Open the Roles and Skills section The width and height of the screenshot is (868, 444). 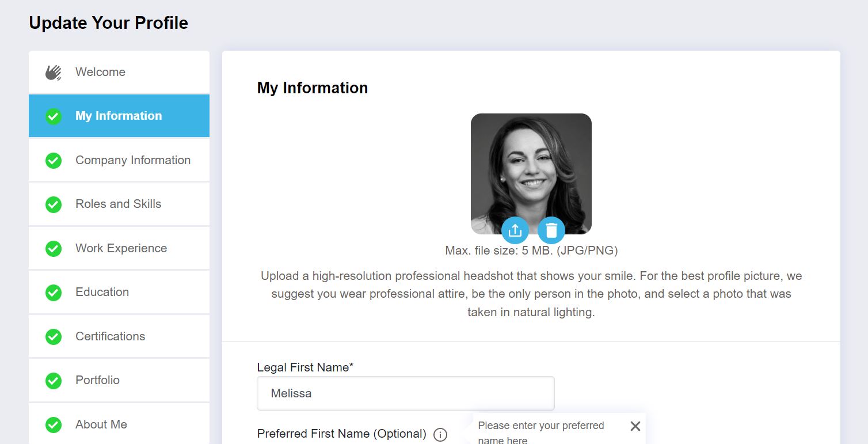click(118, 203)
